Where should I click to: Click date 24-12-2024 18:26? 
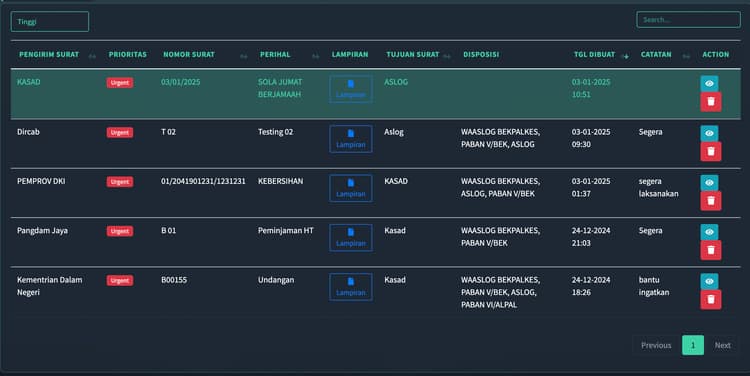(591, 286)
